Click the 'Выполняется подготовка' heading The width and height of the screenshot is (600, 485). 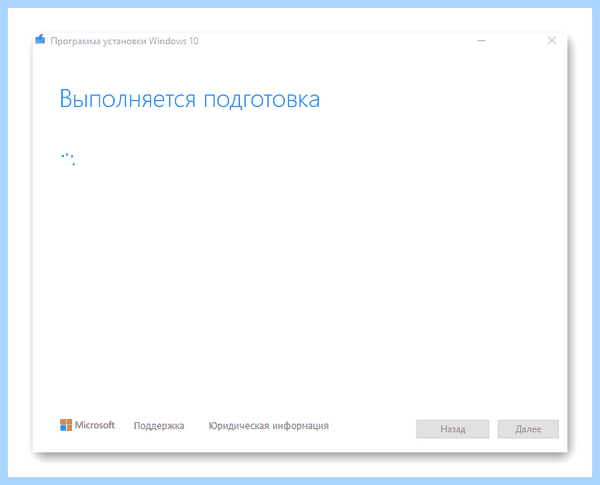pos(189,99)
